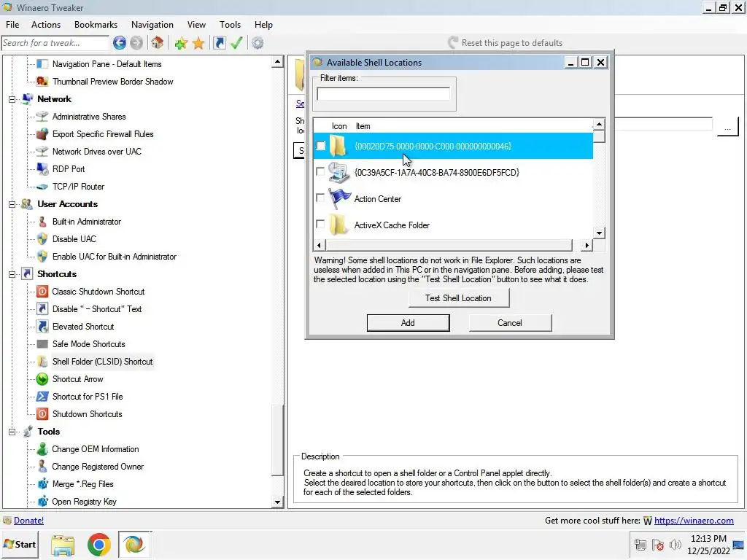Collapse the Tools tree category
This screenshot has height=560, width=747.
(12, 432)
